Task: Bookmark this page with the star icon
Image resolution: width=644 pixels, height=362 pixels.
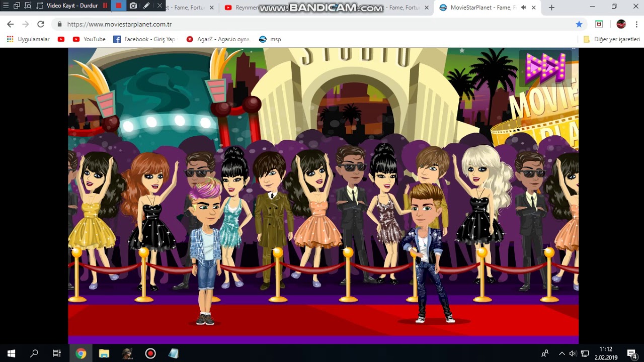Action: [x=579, y=24]
